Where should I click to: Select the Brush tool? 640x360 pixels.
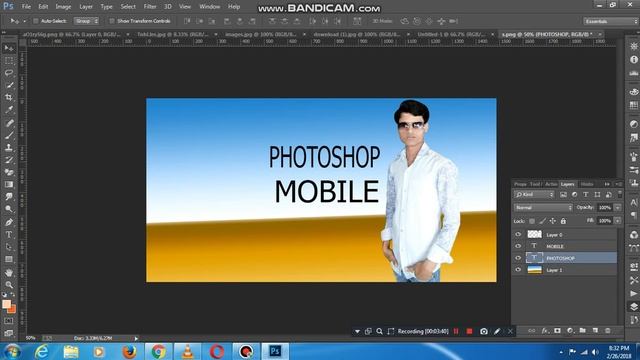(x=9, y=135)
